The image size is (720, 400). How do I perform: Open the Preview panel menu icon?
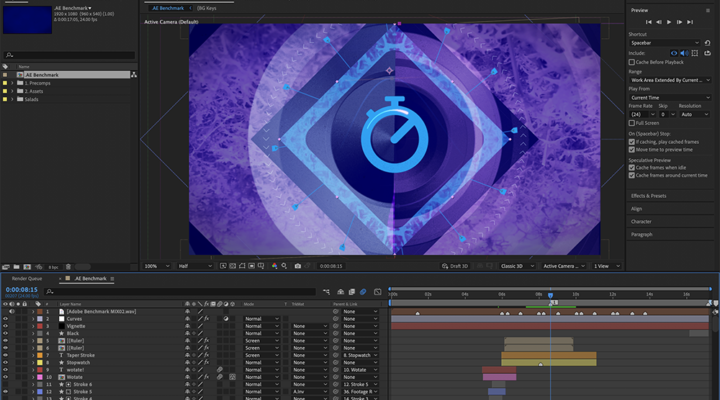pos(708,10)
